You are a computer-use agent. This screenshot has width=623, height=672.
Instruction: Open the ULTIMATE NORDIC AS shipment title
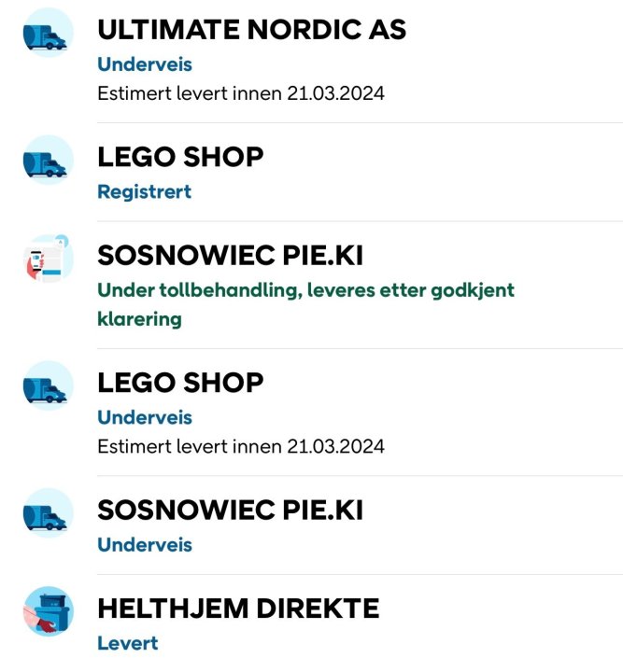coord(251,30)
